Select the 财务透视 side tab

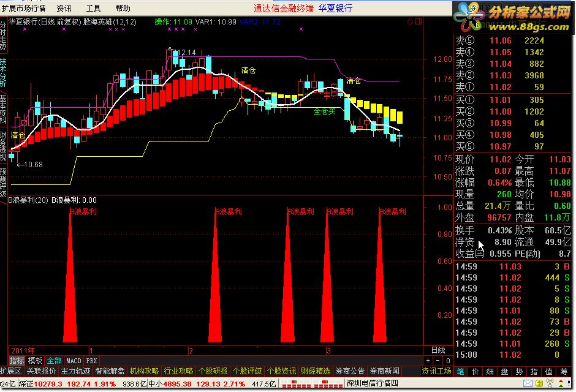[3, 146]
